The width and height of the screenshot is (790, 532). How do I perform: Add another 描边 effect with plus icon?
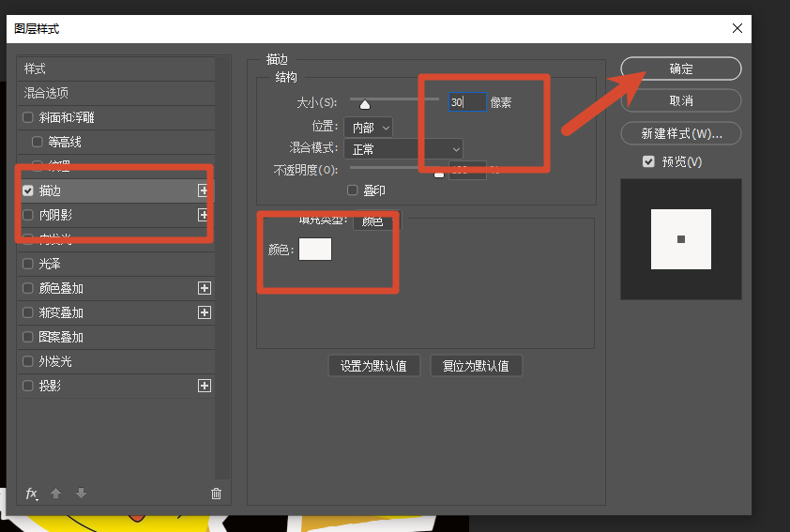tap(203, 190)
